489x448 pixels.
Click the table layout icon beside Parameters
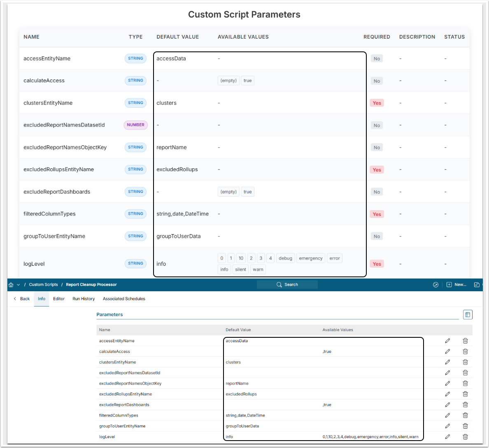click(x=468, y=315)
